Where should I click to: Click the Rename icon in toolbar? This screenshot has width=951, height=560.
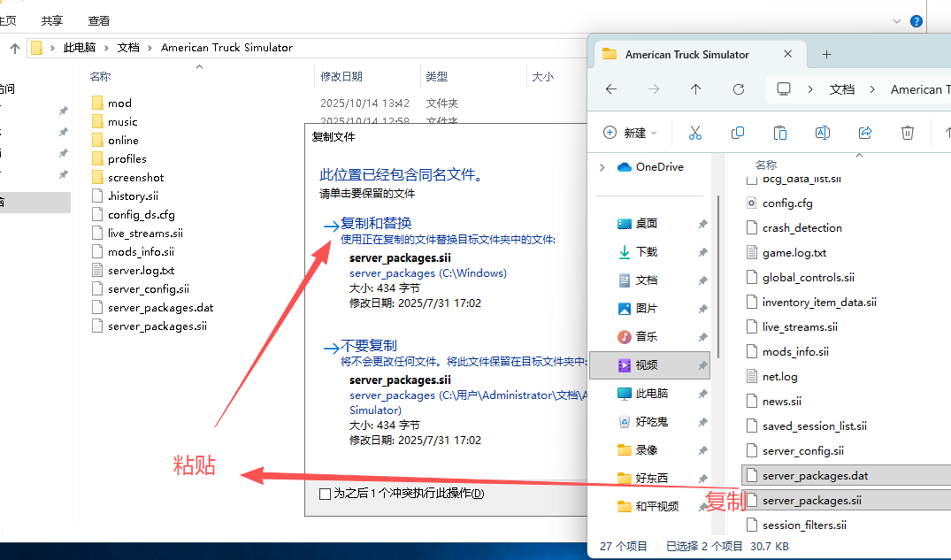click(822, 133)
